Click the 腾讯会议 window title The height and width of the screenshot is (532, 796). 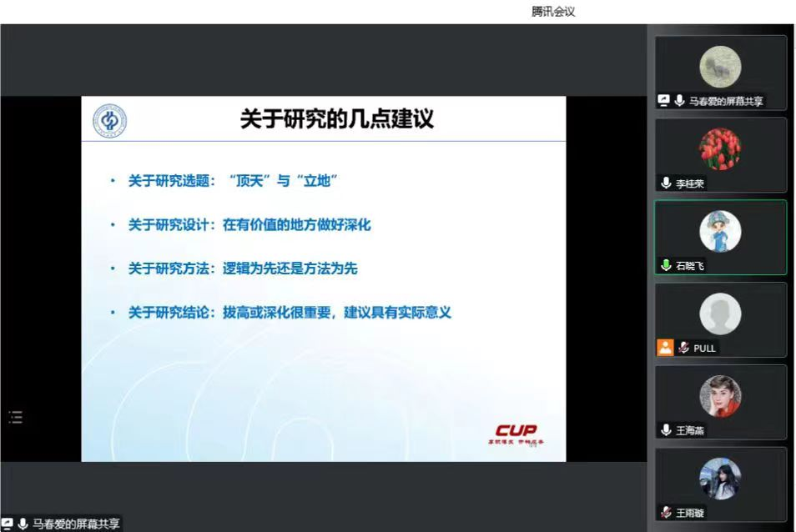pos(553,12)
